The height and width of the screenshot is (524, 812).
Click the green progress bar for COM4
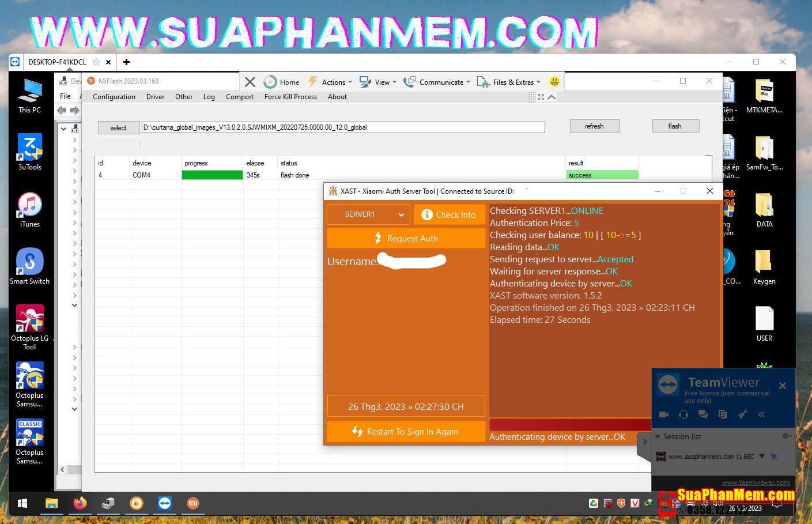[212, 175]
